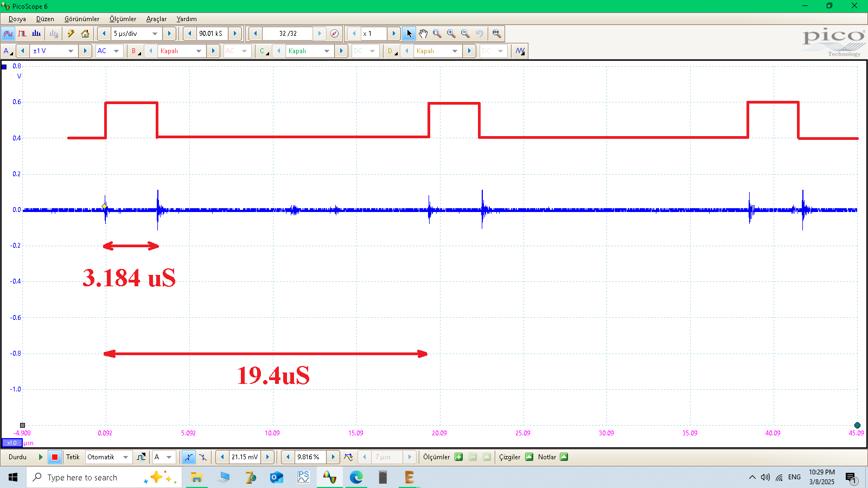Toggle rising edge trigger button
Image resolution: width=868 pixels, height=488 pixels.
coord(188,457)
